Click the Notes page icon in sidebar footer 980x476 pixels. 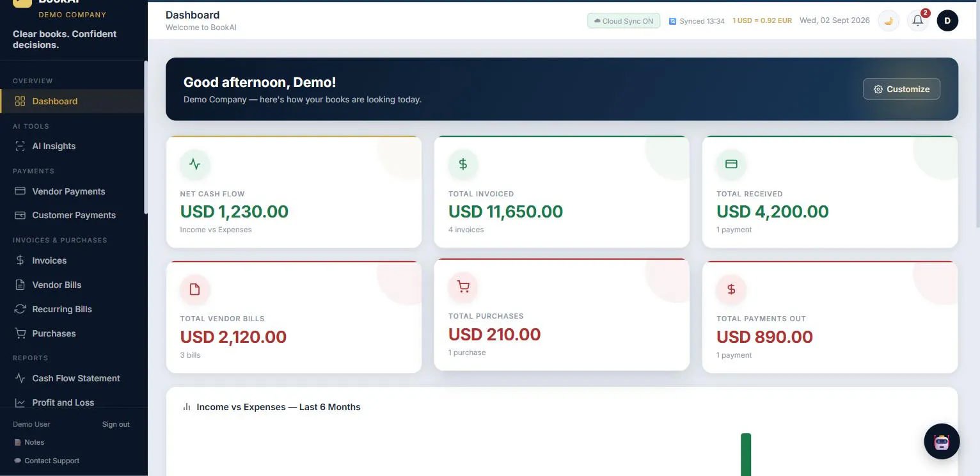point(18,442)
